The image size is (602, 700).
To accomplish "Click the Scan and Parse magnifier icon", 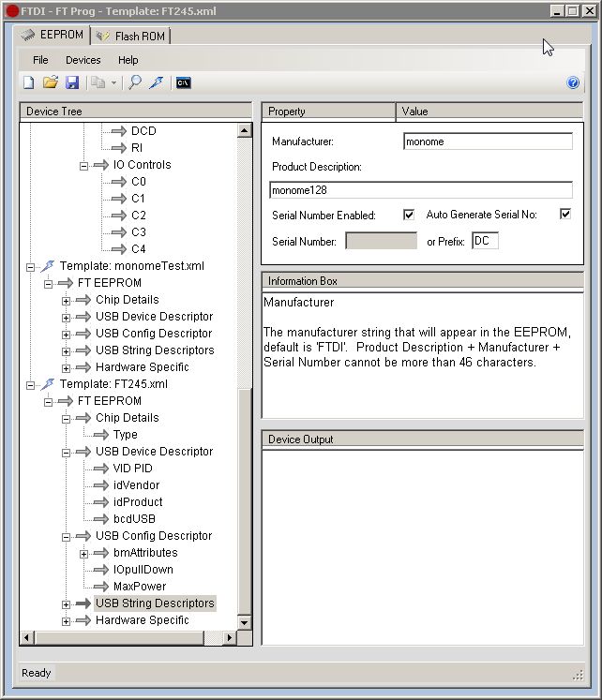I will [135, 82].
